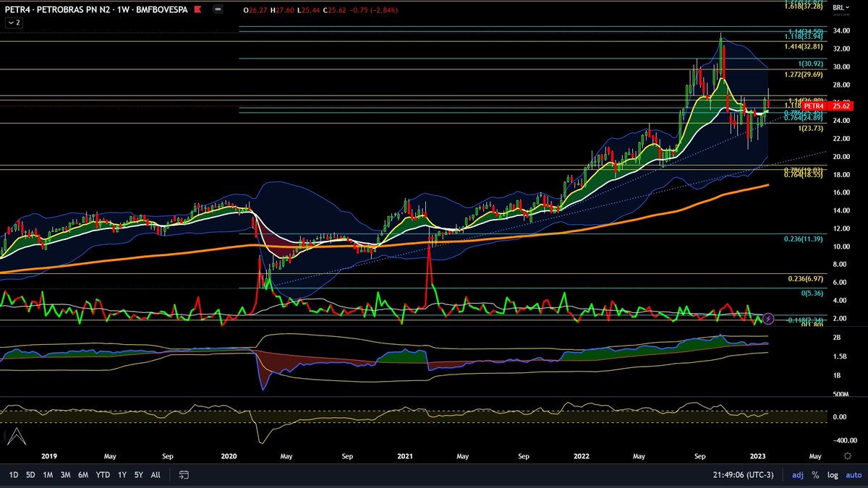Click the 2020 label on time axis
Viewport: 868px width, 488px height.
point(229,456)
